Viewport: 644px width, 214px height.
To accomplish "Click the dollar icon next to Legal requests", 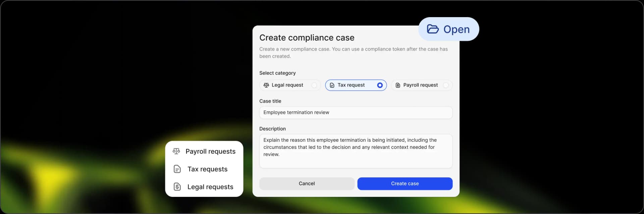I will (x=177, y=187).
